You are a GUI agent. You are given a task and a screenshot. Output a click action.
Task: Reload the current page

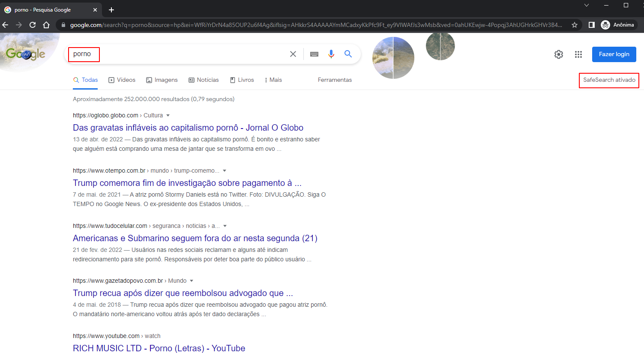click(x=33, y=25)
